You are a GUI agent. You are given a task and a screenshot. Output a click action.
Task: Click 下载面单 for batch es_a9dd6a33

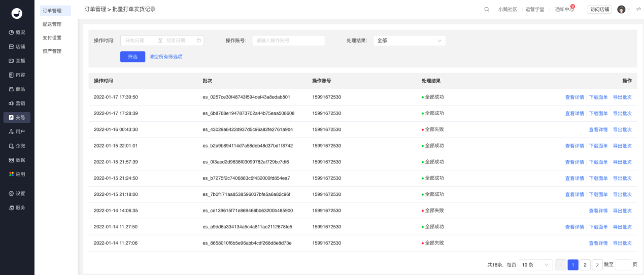pos(598,227)
